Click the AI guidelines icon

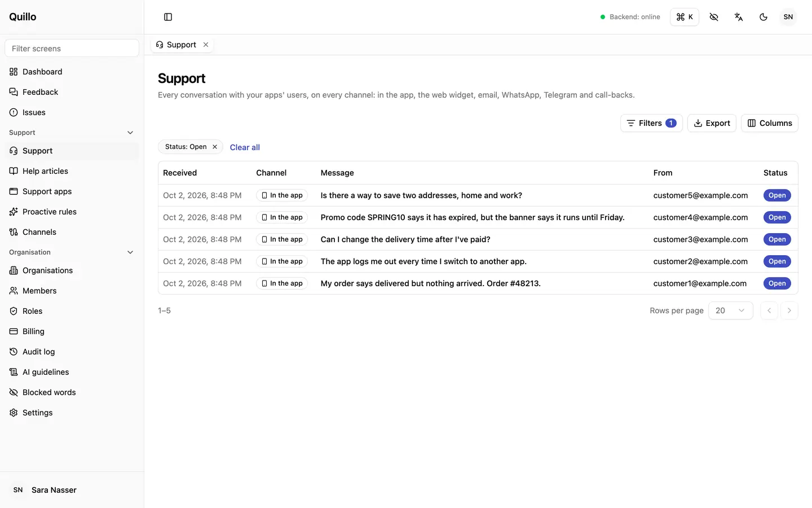pos(14,372)
